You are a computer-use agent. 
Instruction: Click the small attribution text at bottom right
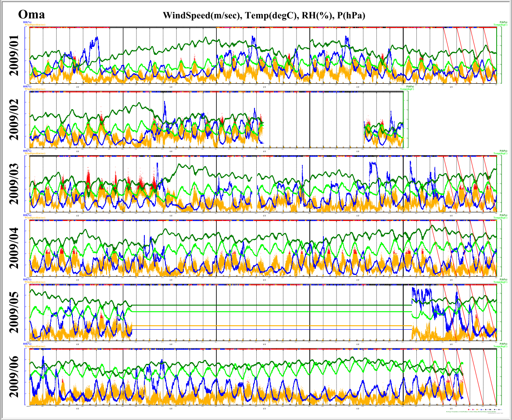click(496, 413)
